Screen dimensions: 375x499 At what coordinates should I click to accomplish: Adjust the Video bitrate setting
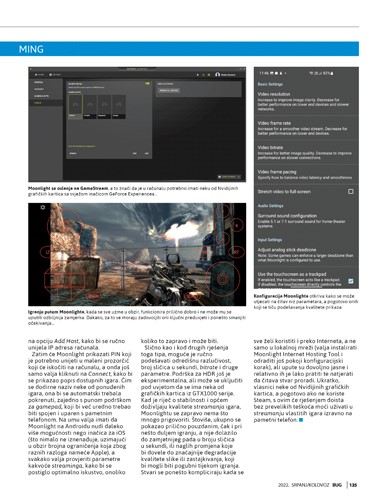[x=306, y=152]
